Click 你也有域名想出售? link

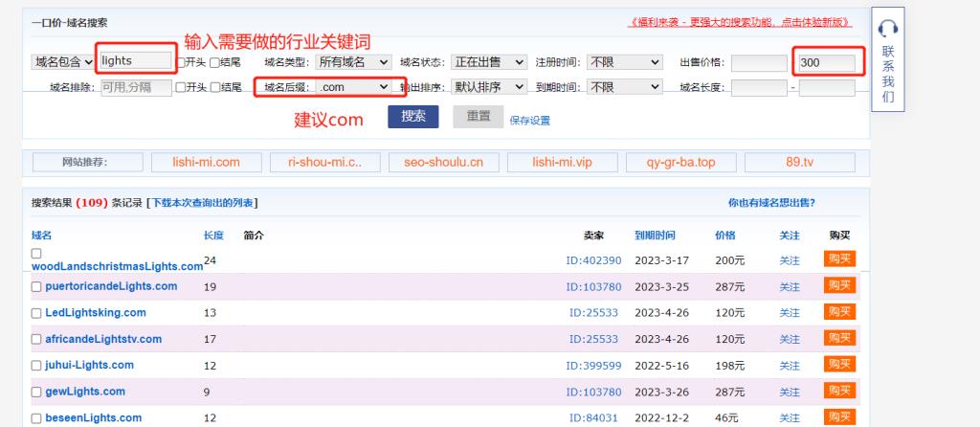pyautogui.click(x=771, y=203)
